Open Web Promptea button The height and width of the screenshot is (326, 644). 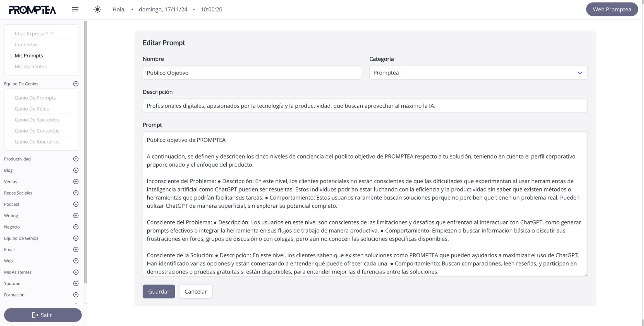(612, 9)
